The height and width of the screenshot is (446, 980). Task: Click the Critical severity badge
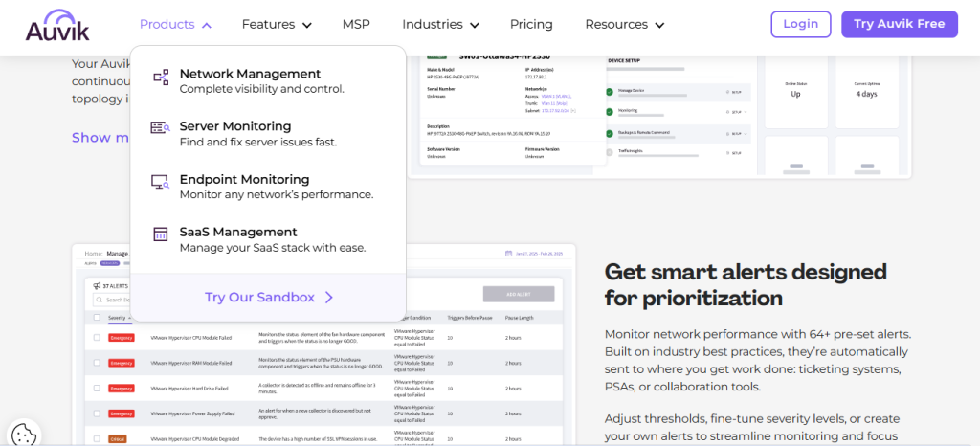[x=118, y=438]
